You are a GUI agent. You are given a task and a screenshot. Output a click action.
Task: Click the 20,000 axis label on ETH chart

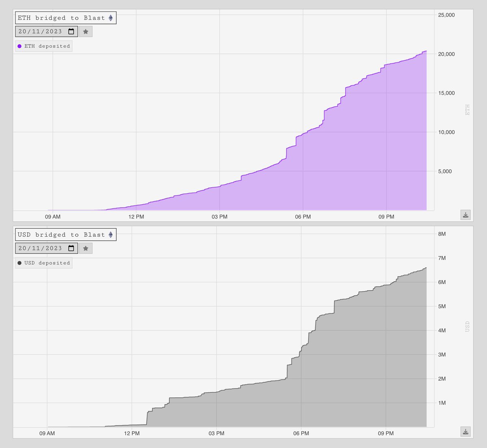(446, 54)
